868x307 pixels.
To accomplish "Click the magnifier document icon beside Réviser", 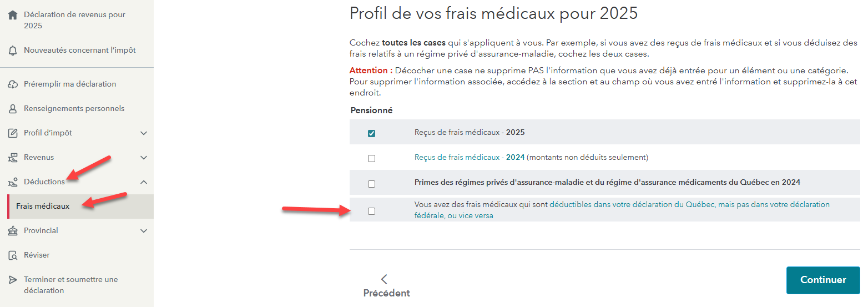I will pos(13,255).
